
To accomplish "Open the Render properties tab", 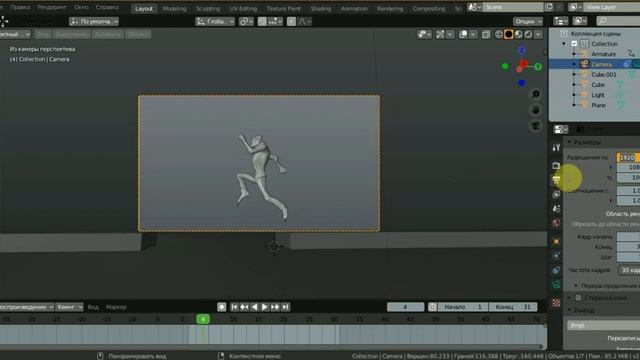I will pos(556,165).
